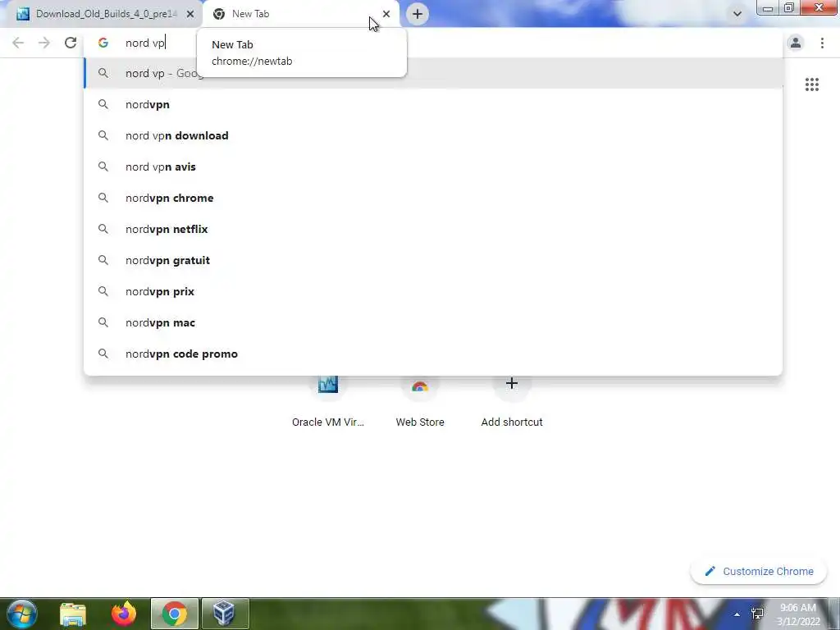The height and width of the screenshot is (630, 840).
Task: Select the "nord vpn download" suggestion
Action: coord(433,135)
